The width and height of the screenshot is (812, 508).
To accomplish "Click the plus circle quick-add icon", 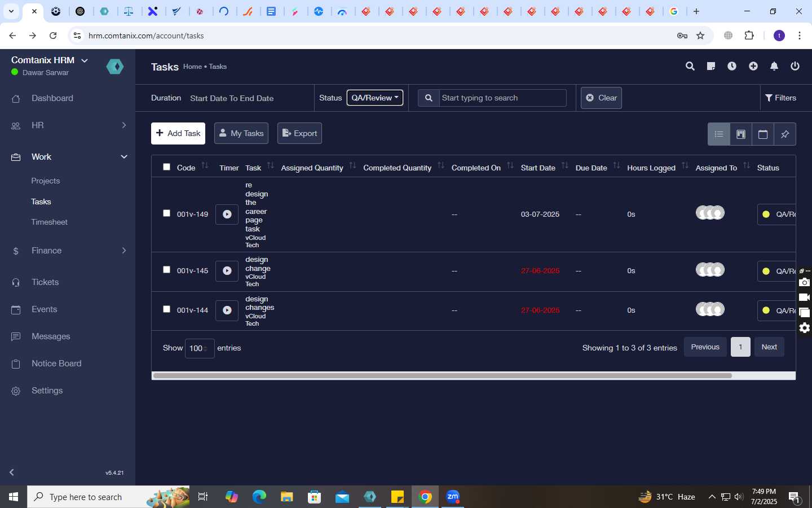I will [x=753, y=66].
